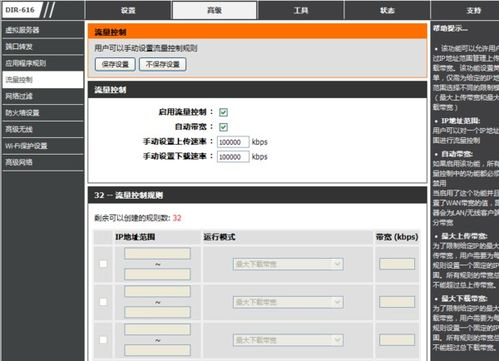Focus first rule's start IP address field
The image size is (499, 361).
157,253
